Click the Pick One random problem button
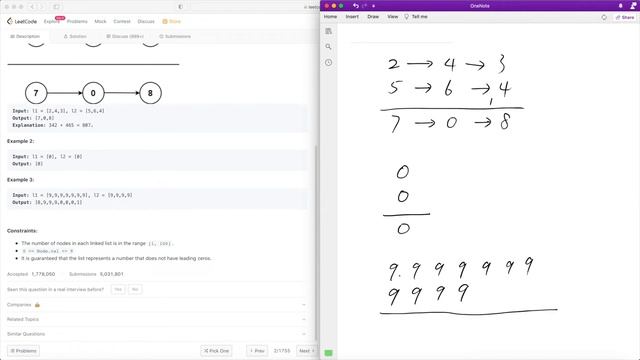The image size is (640, 360). pyautogui.click(x=216, y=351)
